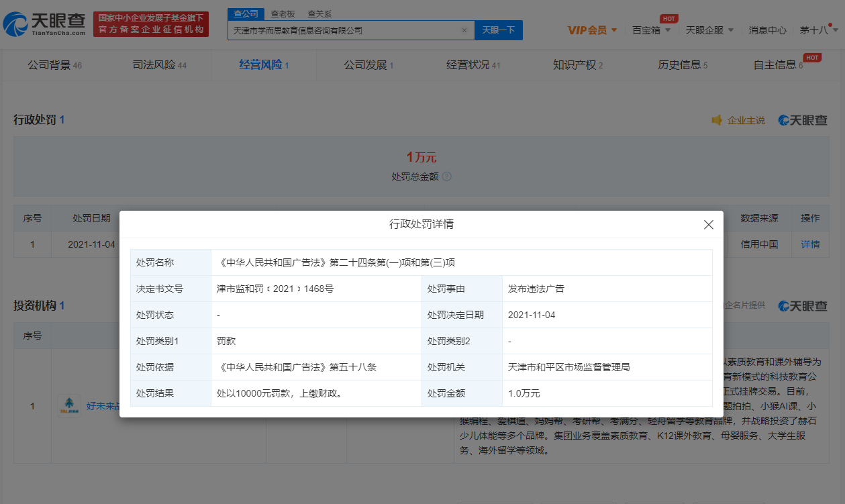This screenshot has height=504, width=845.
Task: Open 消息中心 message center
Action: click(x=767, y=30)
